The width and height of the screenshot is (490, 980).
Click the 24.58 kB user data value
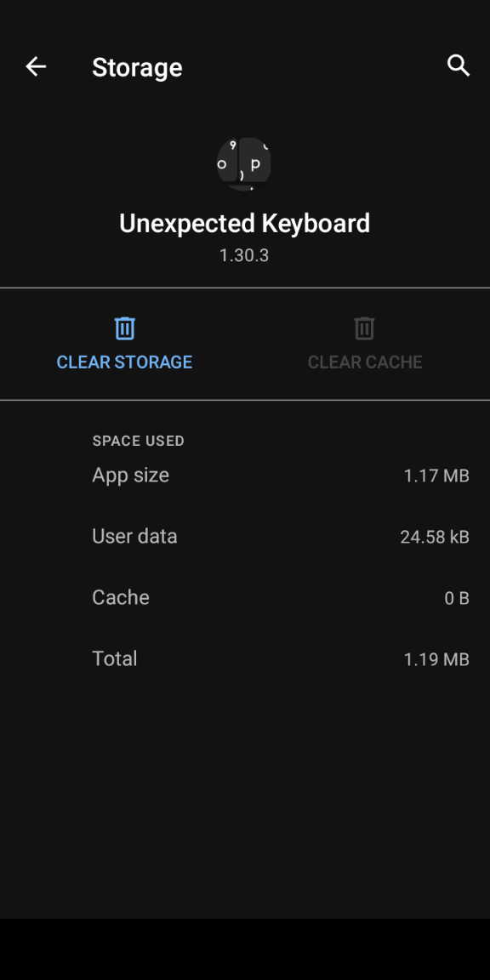tap(435, 538)
